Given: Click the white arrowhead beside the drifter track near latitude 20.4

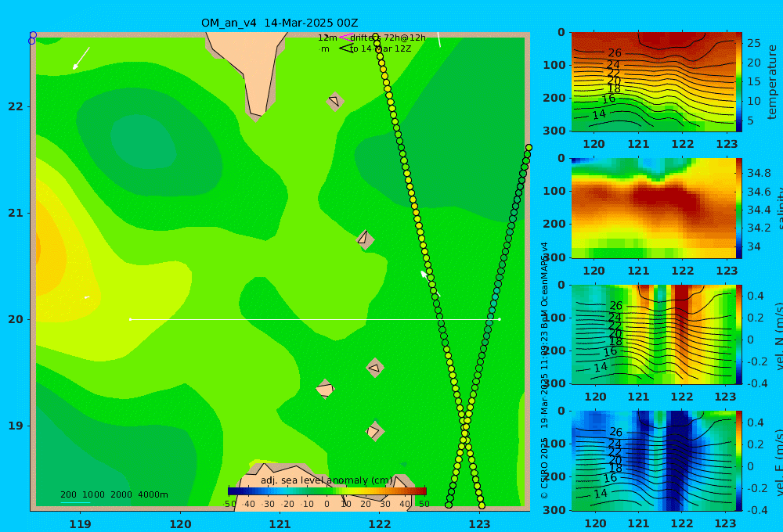Looking at the screenshot, I should (424, 275).
